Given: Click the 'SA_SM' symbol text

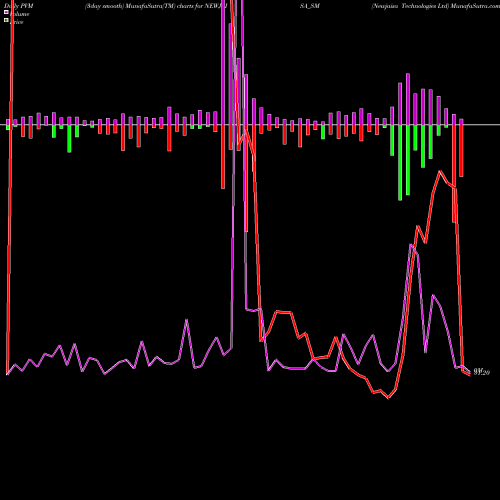Looking at the screenshot, I should (x=310, y=6).
